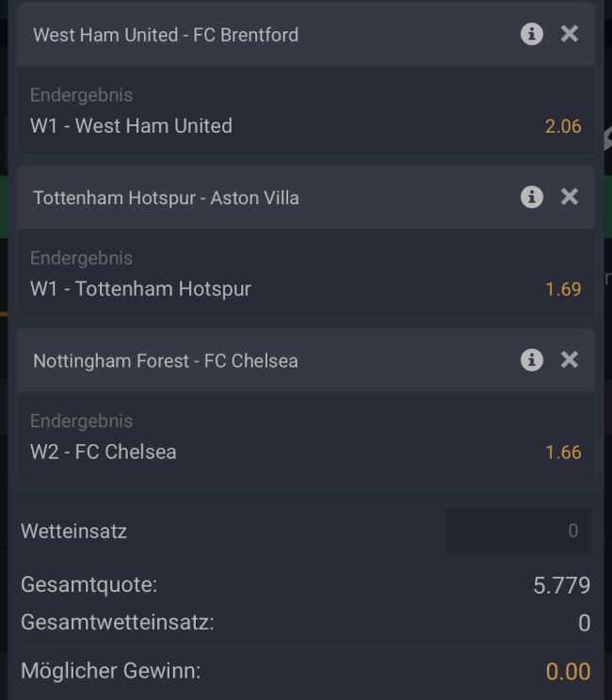Open the West Ham United - FC Brentford match title

coord(166,35)
